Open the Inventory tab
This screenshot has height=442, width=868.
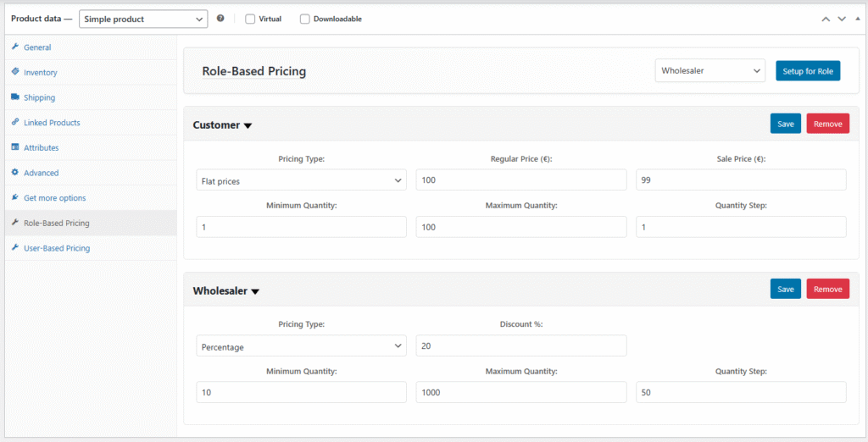[91, 72]
